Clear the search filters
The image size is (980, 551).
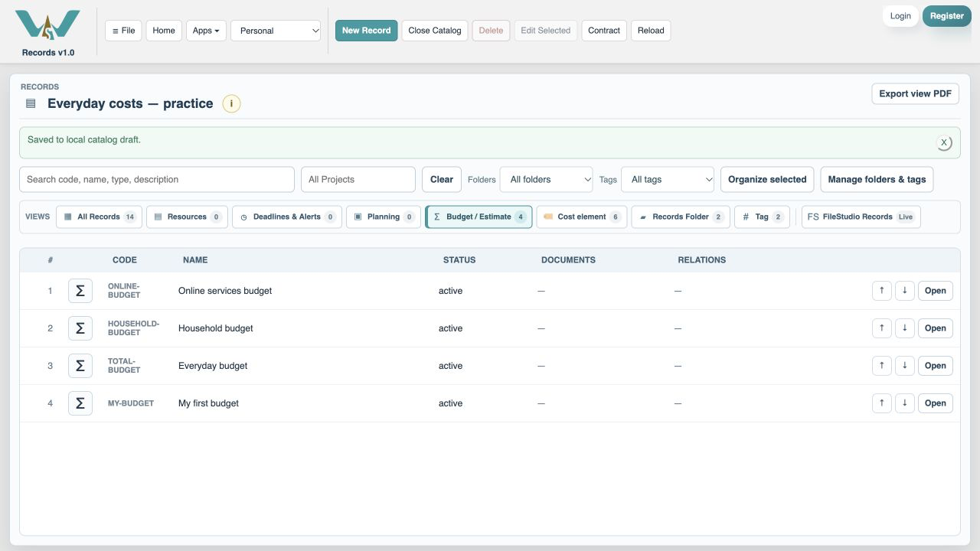[442, 180]
